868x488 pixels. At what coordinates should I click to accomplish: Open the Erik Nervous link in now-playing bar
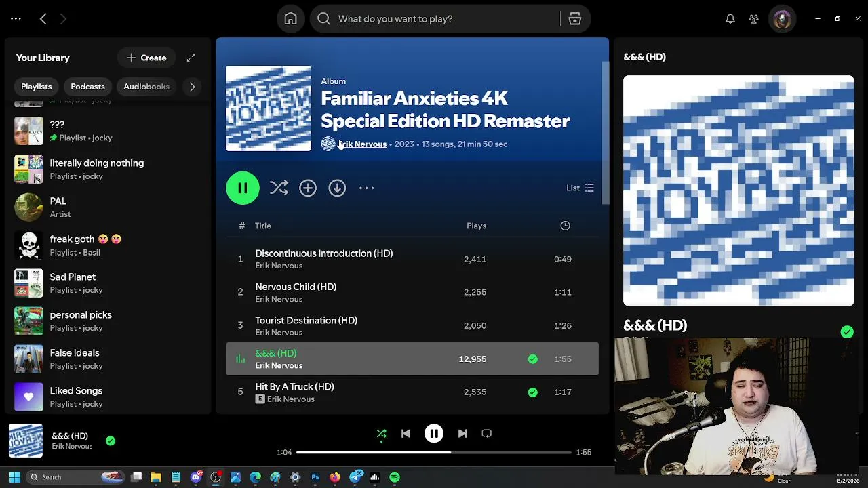point(72,446)
